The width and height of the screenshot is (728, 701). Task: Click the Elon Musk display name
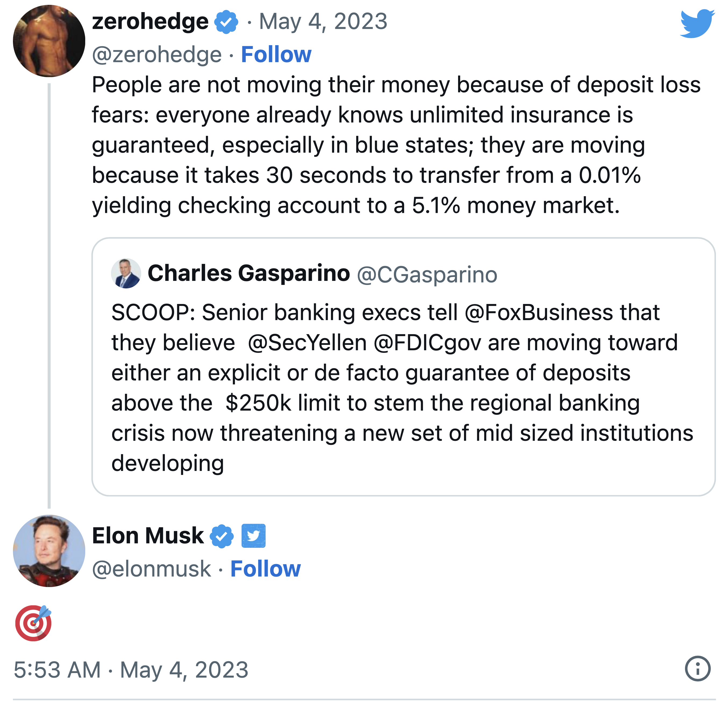coord(148,536)
